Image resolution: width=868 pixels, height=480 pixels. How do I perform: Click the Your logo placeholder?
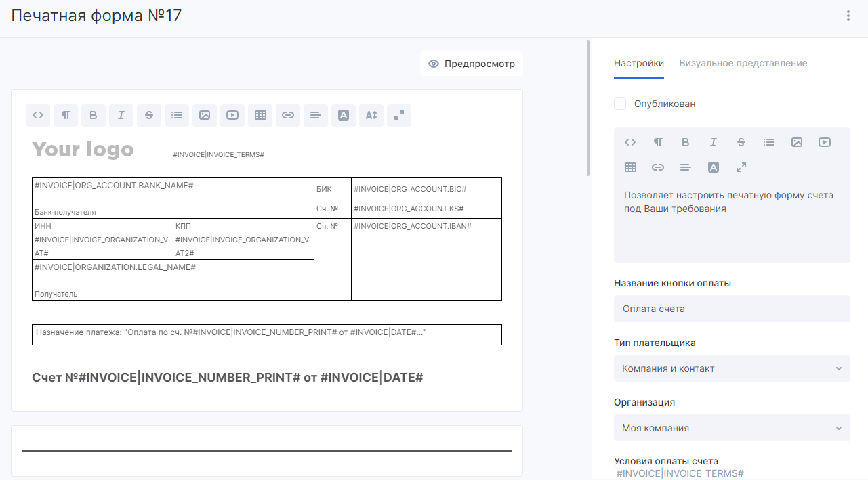point(83,149)
